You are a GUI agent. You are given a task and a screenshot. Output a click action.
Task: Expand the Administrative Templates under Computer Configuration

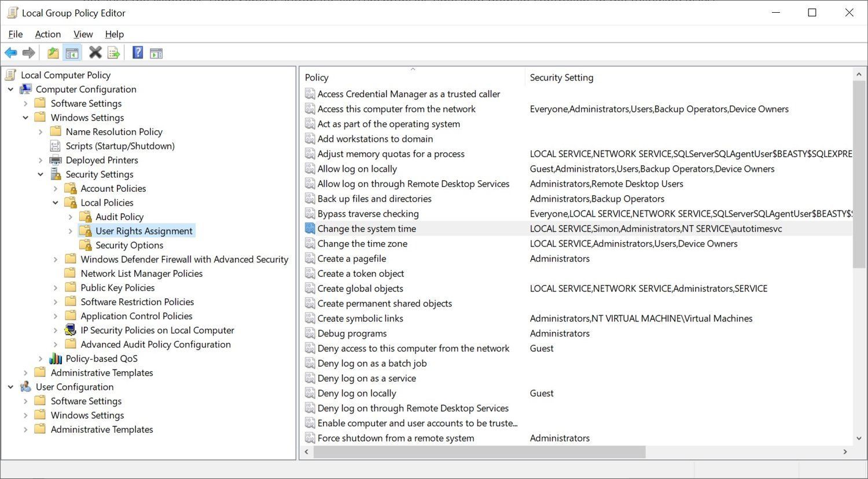click(x=25, y=373)
